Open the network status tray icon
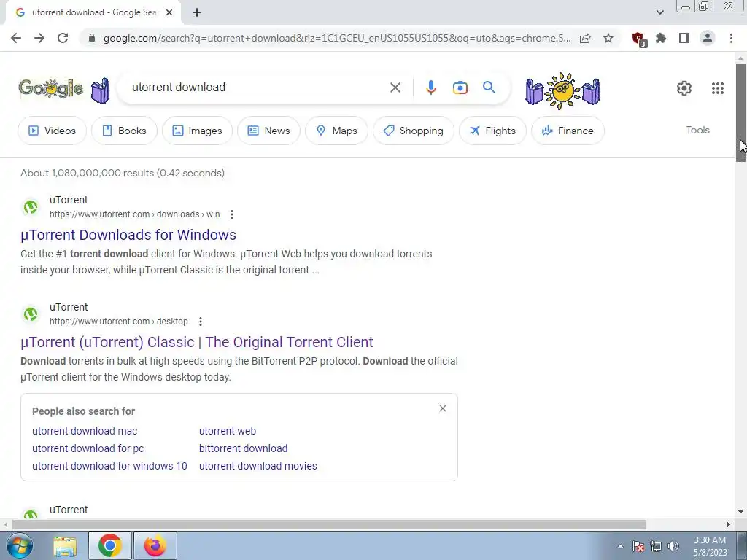 (656, 546)
